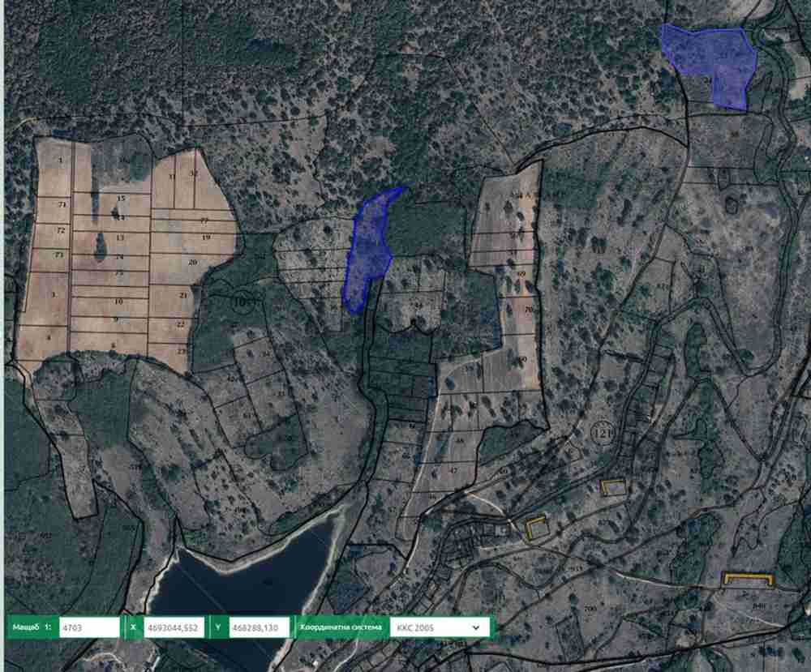This screenshot has width=811, height=672.
Task: Select parcel number 21 in left field
Action: point(183,296)
